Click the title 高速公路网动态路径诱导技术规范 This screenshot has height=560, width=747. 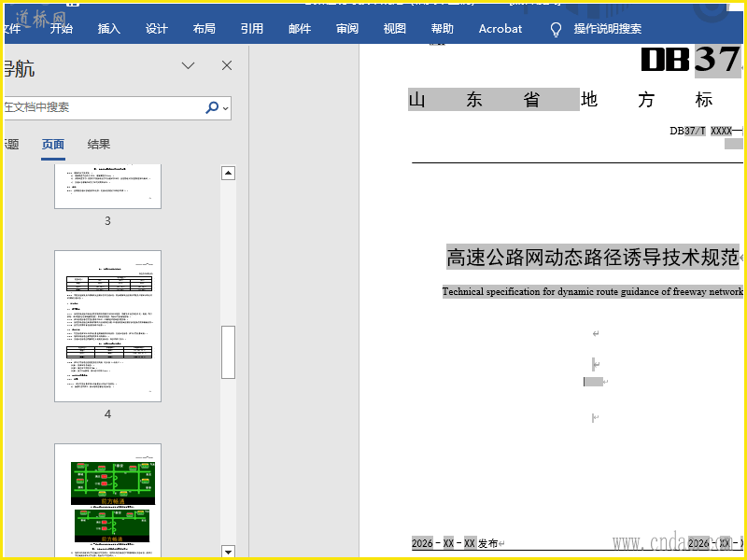[593, 258]
